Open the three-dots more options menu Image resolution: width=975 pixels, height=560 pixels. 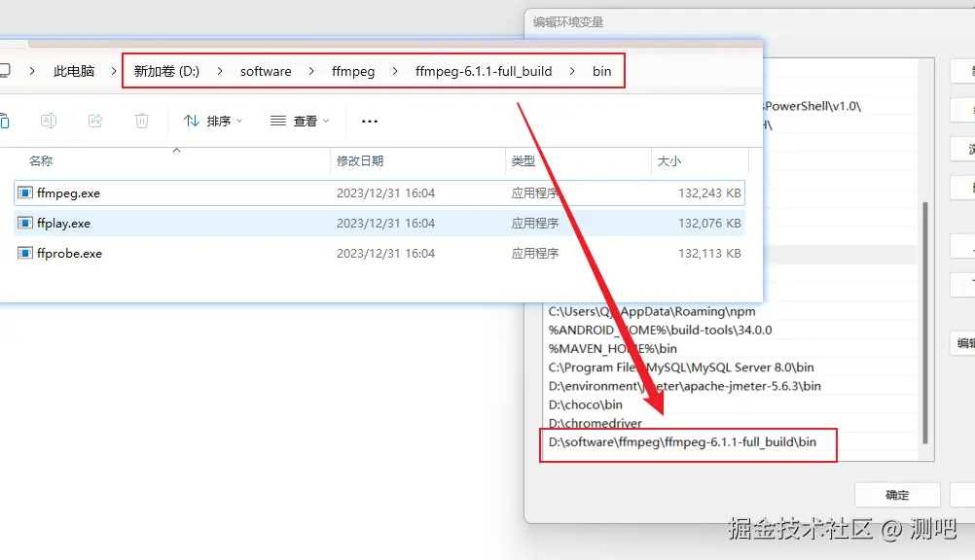pyautogui.click(x=370, y=122)
